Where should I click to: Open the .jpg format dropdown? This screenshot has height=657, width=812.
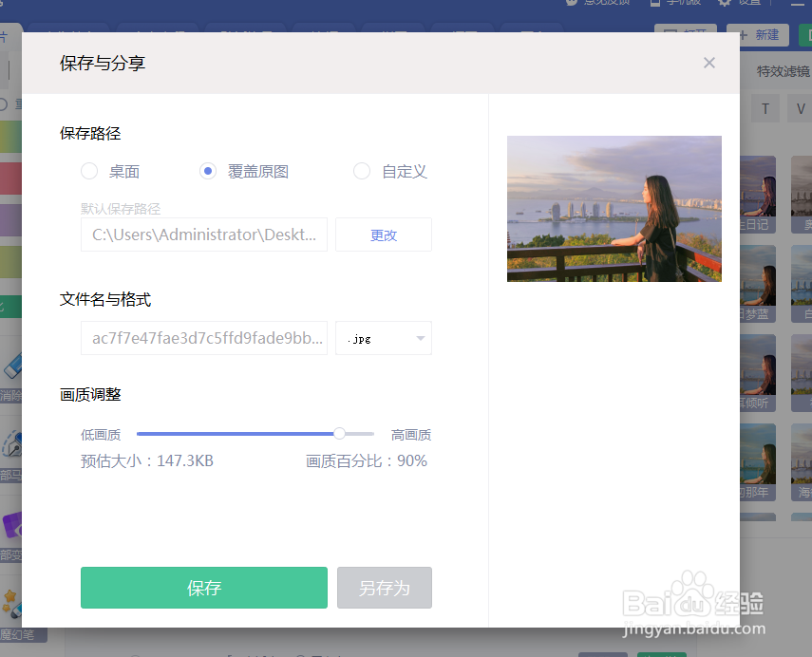point(384,338)
